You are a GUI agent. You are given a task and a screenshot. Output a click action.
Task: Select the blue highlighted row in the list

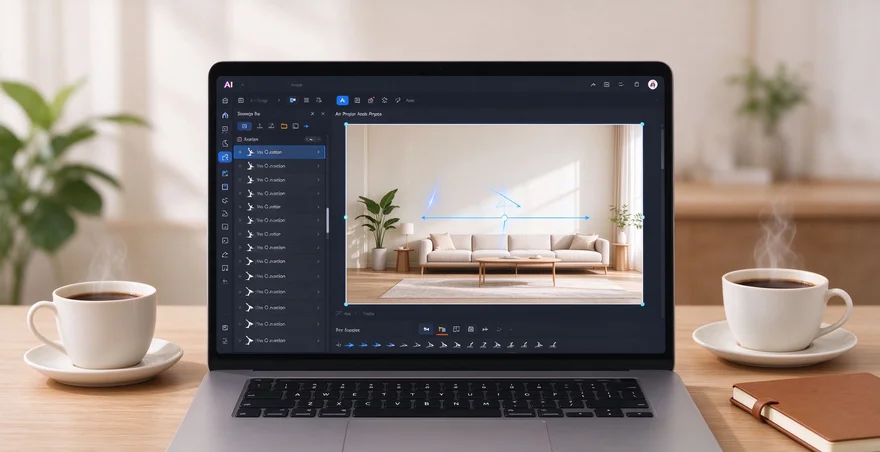click(279, 152)
